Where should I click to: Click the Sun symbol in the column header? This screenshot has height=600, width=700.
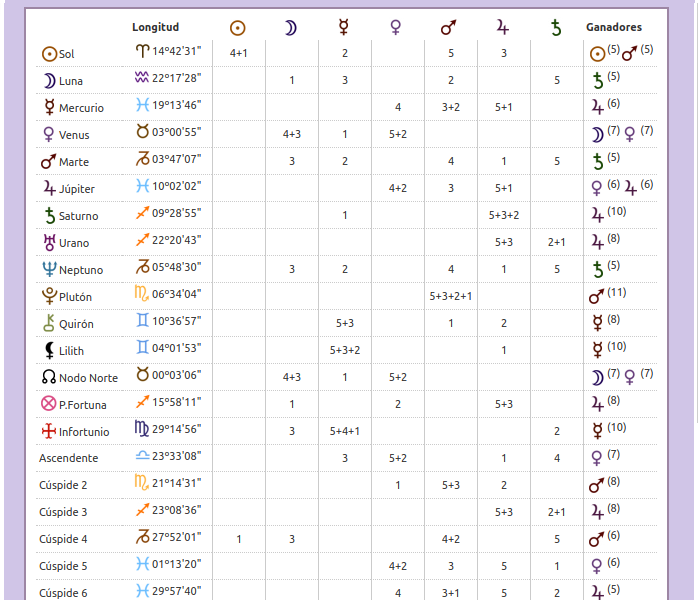[238, 28]
